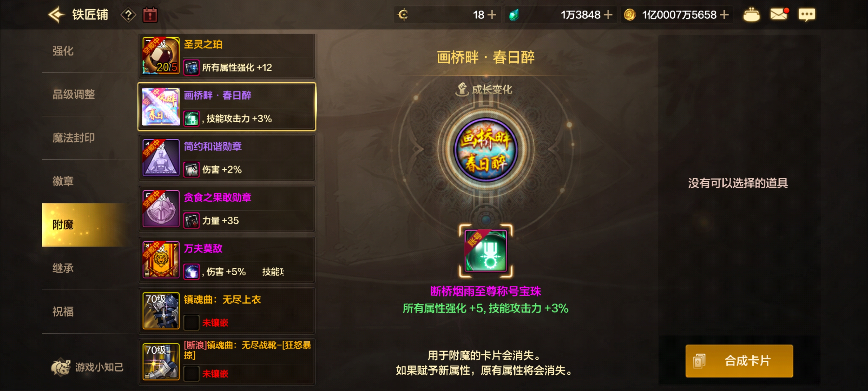Add more gold coins with plus
Screen dimensions: 868x391
724,15
